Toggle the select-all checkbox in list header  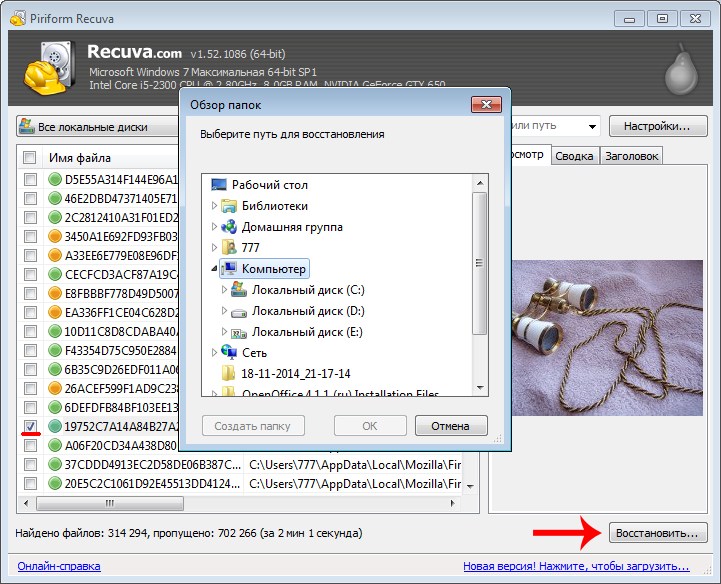tap(30, 158)
